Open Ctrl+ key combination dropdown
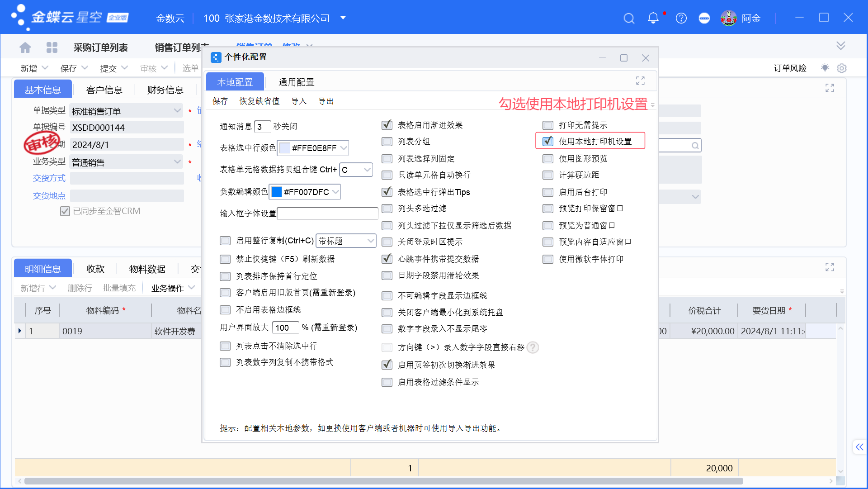 click(x=367, y=170)
